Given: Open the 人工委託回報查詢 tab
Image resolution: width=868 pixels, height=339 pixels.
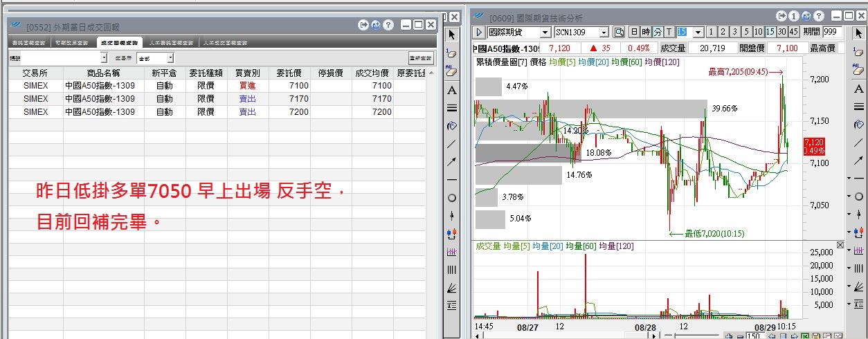Looking at the screenshot, I should (170, 43).
